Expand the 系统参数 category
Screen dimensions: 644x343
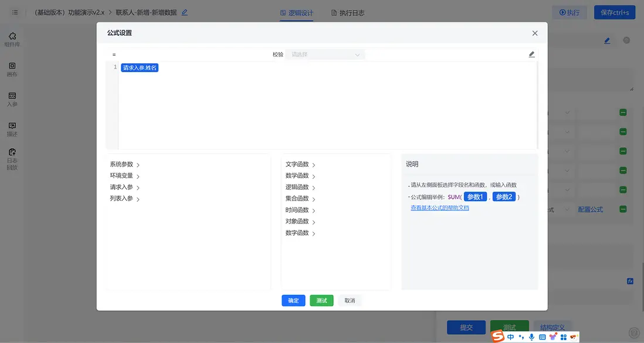pyautogui.click(x=125, y=164)
